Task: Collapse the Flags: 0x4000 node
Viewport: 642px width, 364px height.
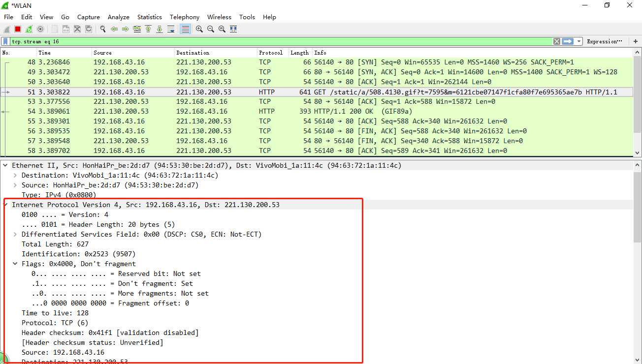Action: click(x=15, y=264)
